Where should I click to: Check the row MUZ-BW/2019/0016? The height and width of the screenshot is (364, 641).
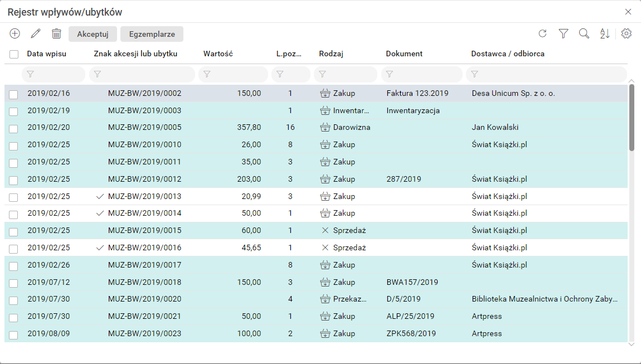[x=13, y=249]
